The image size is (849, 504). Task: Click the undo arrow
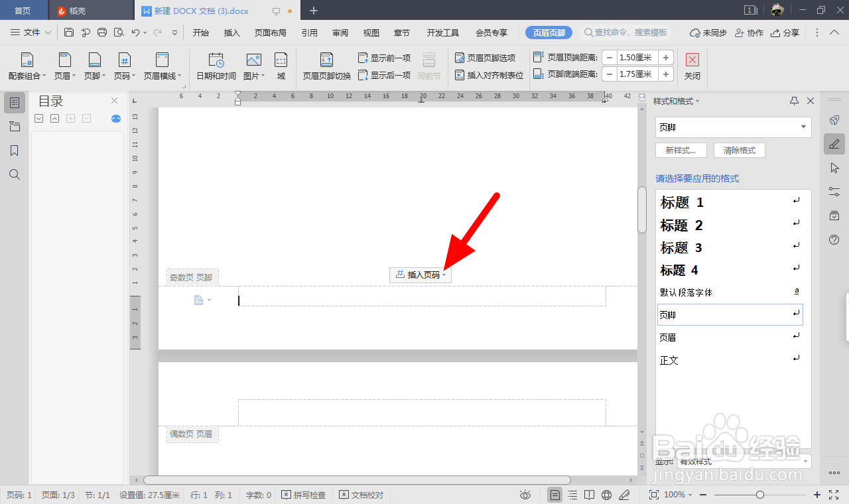(135, 32)
